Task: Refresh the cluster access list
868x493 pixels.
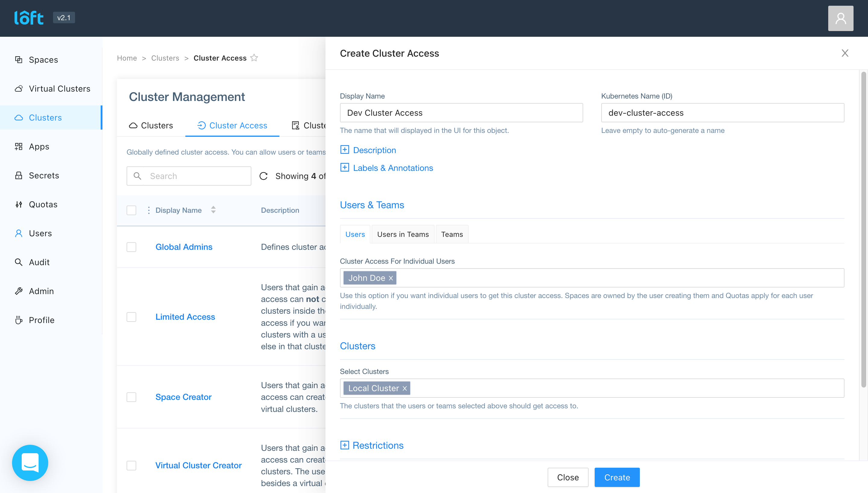Action: (264, 176)
